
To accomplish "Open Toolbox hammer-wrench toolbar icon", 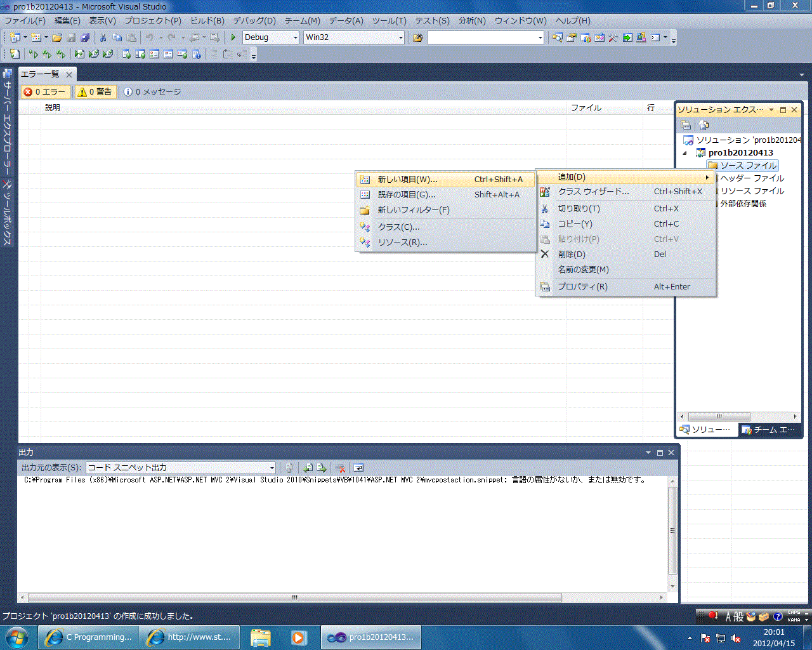I will (613, 37).
